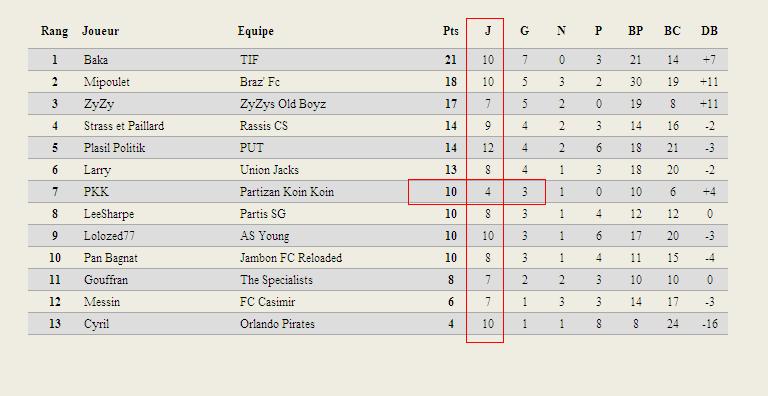Select team ZyZys Old Boyz

pyautogui.click(x=283, y=104)
